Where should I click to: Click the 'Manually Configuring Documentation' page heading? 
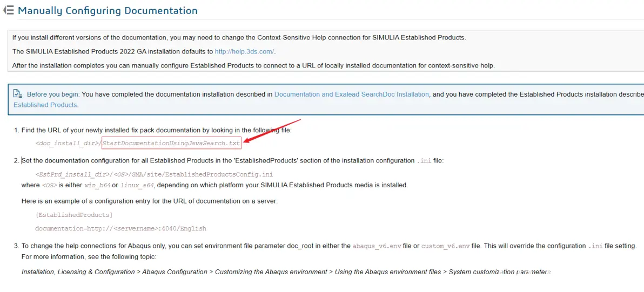point(108,11)
